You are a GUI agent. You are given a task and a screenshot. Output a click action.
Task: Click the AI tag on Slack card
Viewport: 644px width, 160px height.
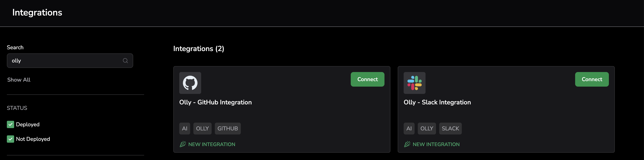tap(409, 129)
